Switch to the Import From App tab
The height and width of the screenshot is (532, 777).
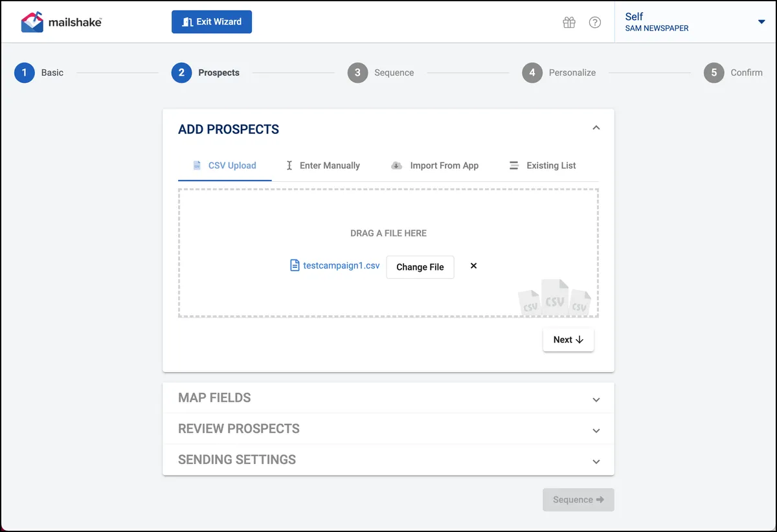pyautogui.click(x=435, y=166)
